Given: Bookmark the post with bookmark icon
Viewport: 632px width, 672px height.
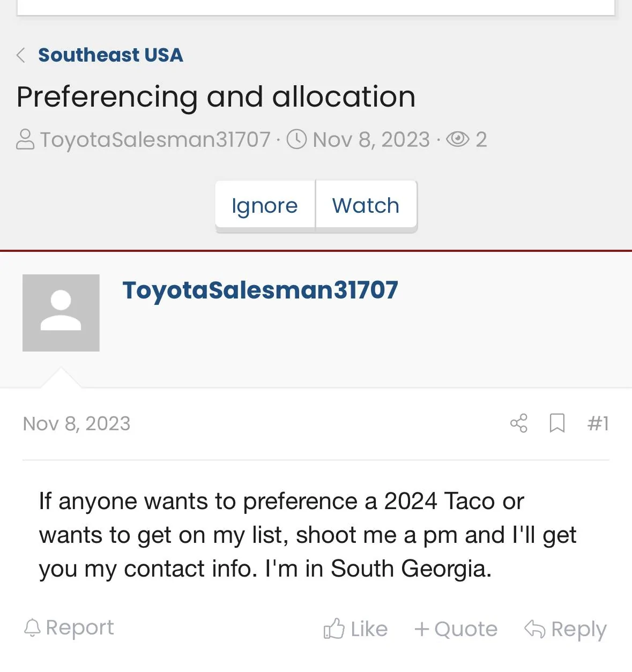Looking at the screenshot, I should pyautogui.click(x=557, y=423).
